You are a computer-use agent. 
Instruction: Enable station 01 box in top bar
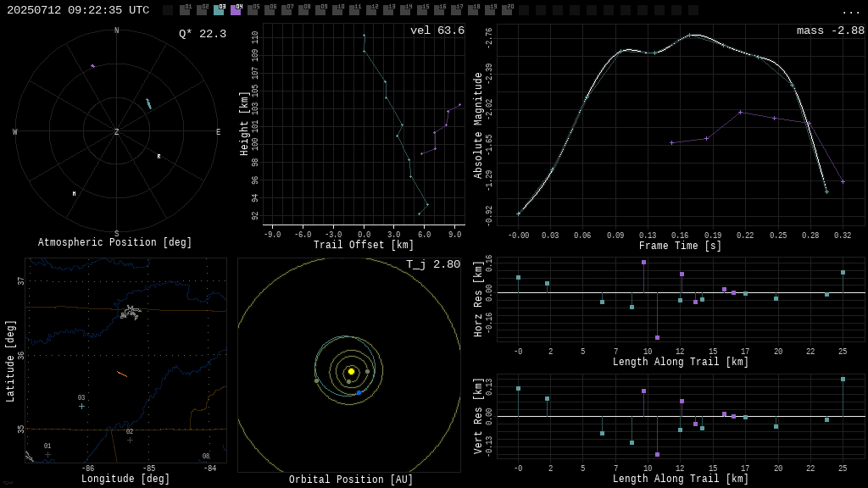185,10
